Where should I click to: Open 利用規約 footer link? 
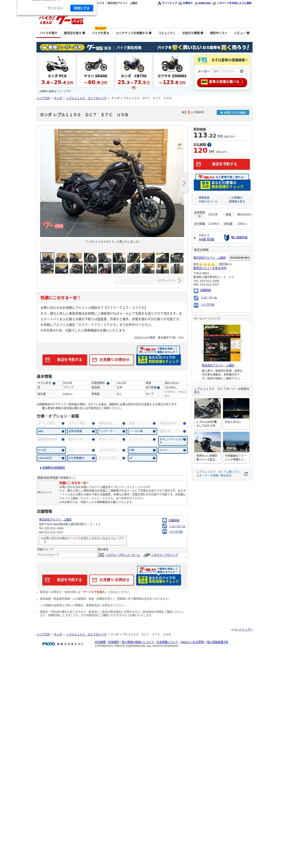tap(113, 642)
